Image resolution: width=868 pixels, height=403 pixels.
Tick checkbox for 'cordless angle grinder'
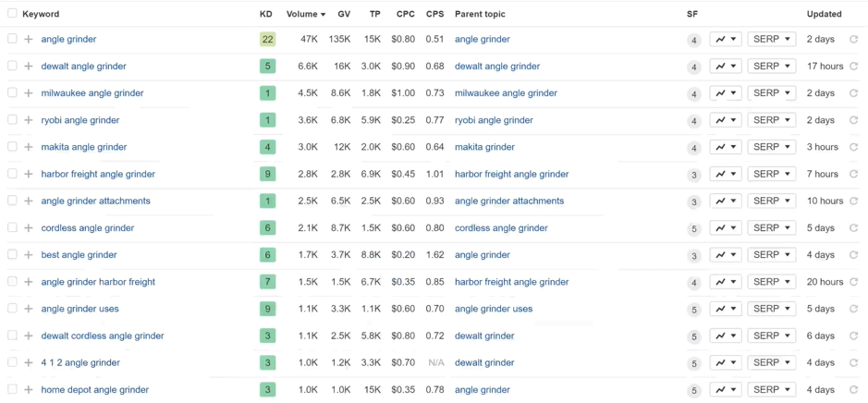pyautogui.click(x=12, y=227)
